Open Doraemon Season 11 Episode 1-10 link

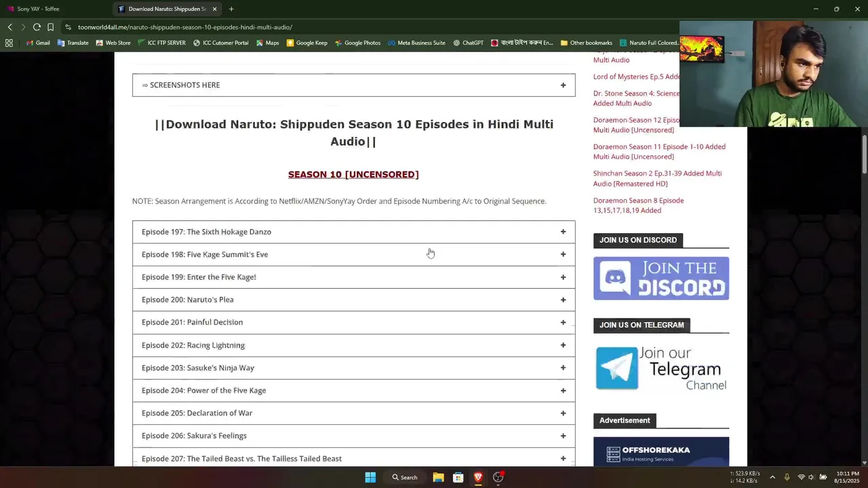coord(659,151)
